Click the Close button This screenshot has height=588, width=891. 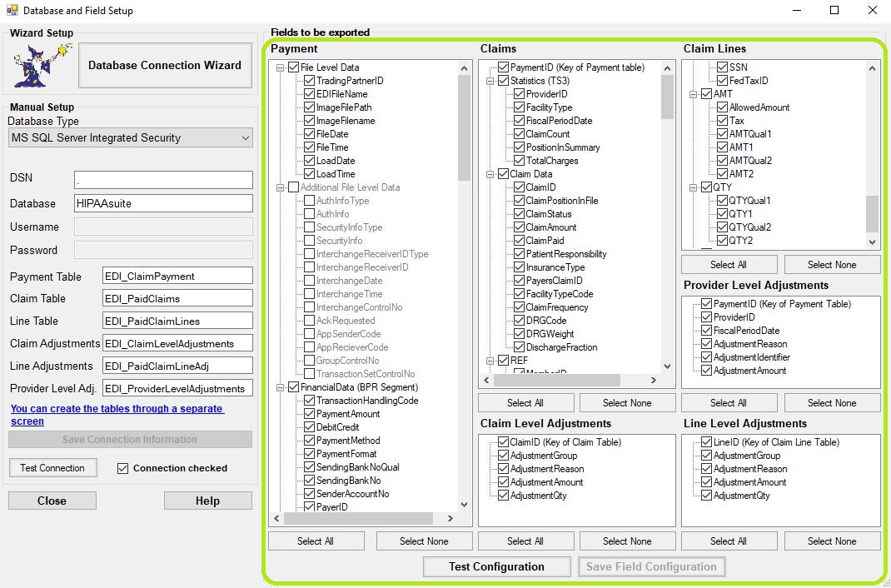pos(52,501)
